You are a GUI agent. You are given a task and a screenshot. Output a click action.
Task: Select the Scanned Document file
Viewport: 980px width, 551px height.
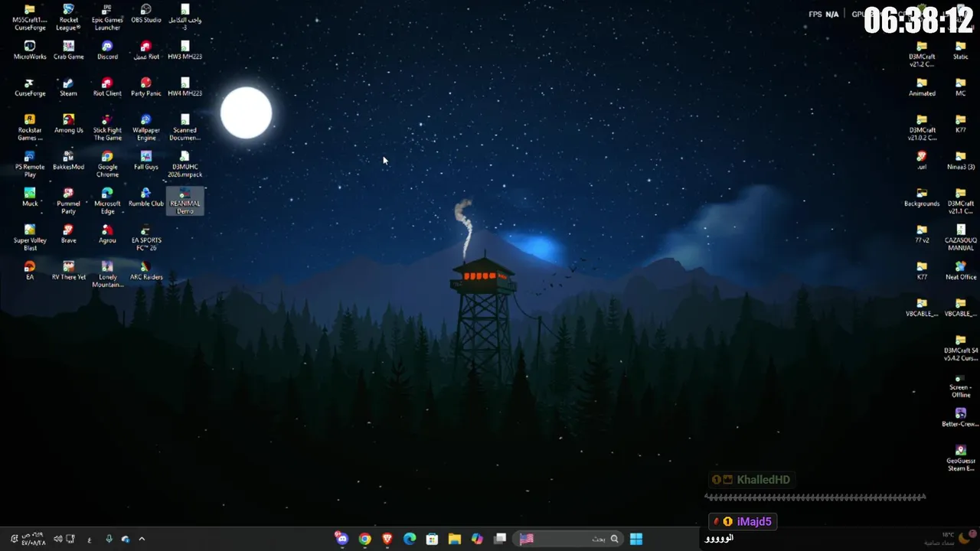[x=185, y=127]
